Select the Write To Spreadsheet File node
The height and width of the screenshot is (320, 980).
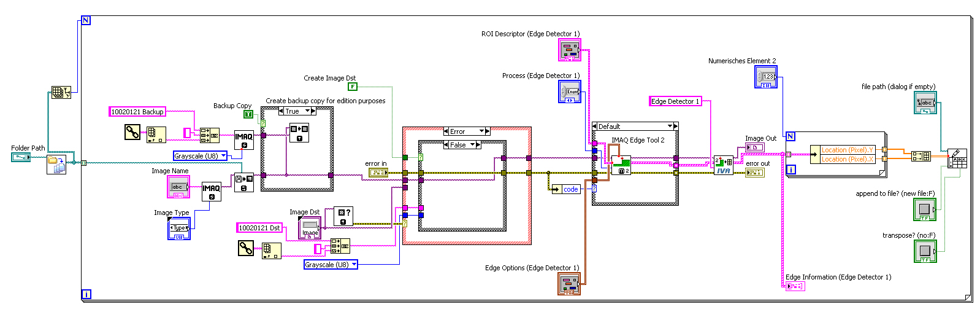[x=957, y=158]
